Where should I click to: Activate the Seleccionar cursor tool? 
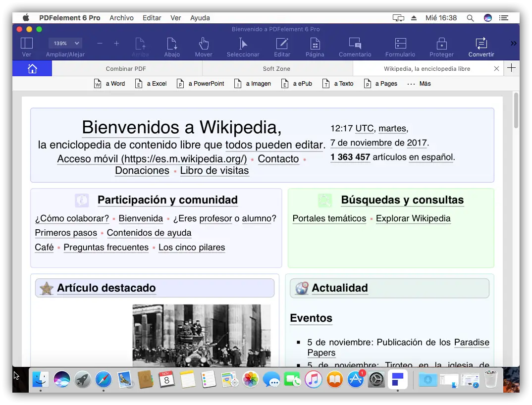(x=243, y=47)
